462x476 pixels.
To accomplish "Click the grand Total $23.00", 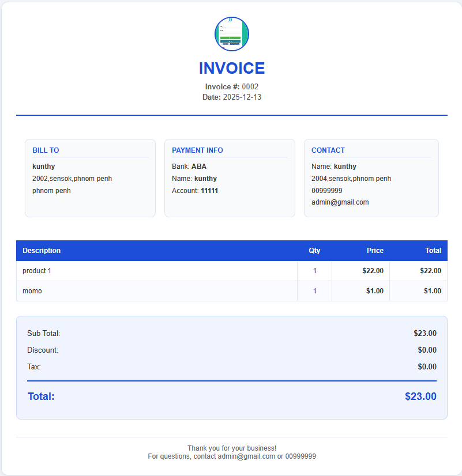I will (420, 396).
